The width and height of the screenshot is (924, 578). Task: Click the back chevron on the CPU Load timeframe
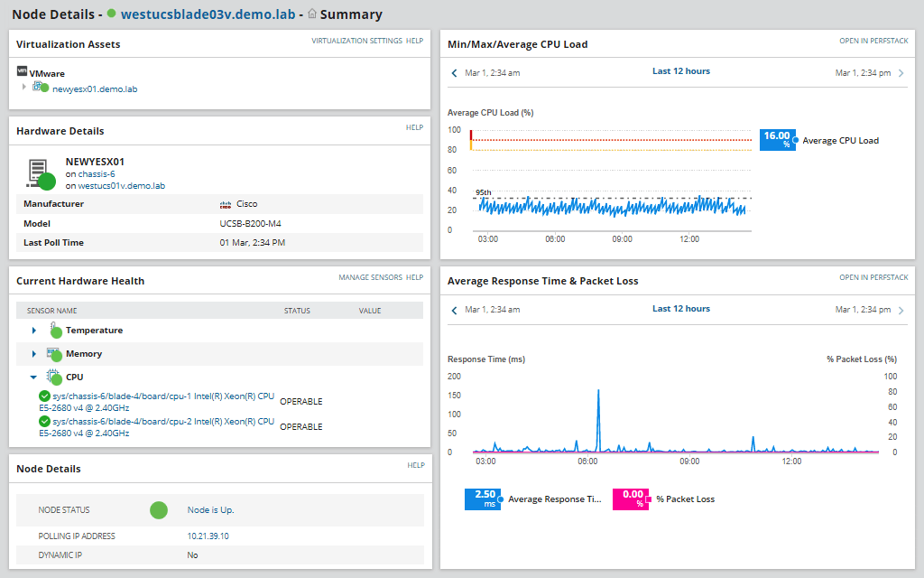coord(452,71)
